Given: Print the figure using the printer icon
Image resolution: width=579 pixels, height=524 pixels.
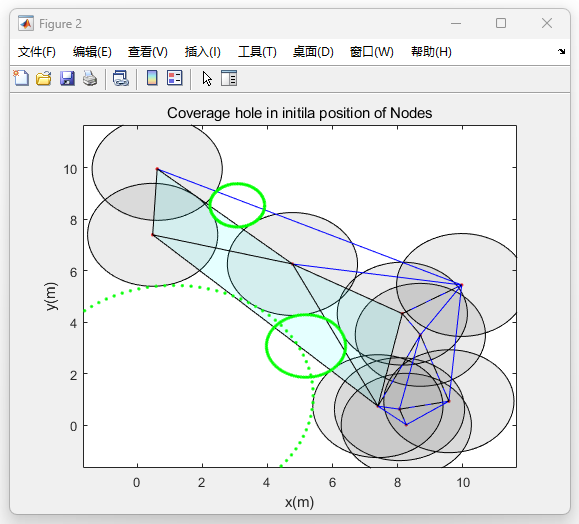Looking at the screenshot, I should [x=90, y=78].
